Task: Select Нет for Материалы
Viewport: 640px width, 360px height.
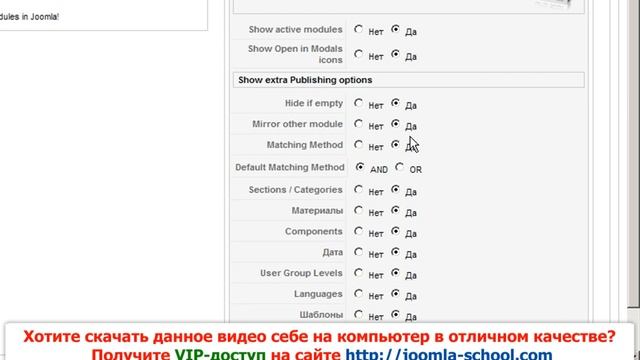Action: (x=358, y=210)
